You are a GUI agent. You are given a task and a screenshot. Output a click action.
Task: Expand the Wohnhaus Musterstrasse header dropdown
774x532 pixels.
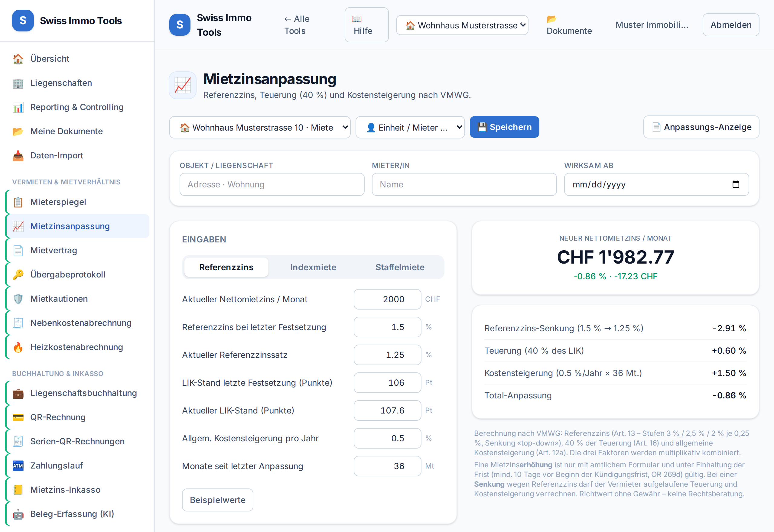tap(462, 25)
